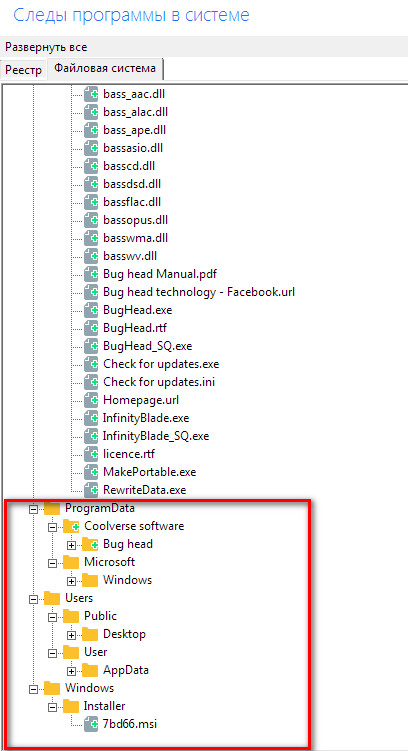
Task: Select the BugHead.exe file icon
Action: coord(91,310)
